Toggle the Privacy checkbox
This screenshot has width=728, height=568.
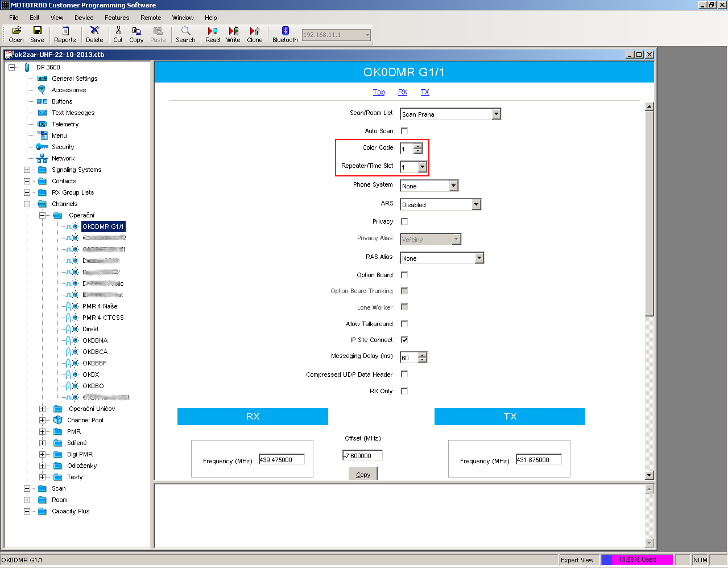[404, 221]
